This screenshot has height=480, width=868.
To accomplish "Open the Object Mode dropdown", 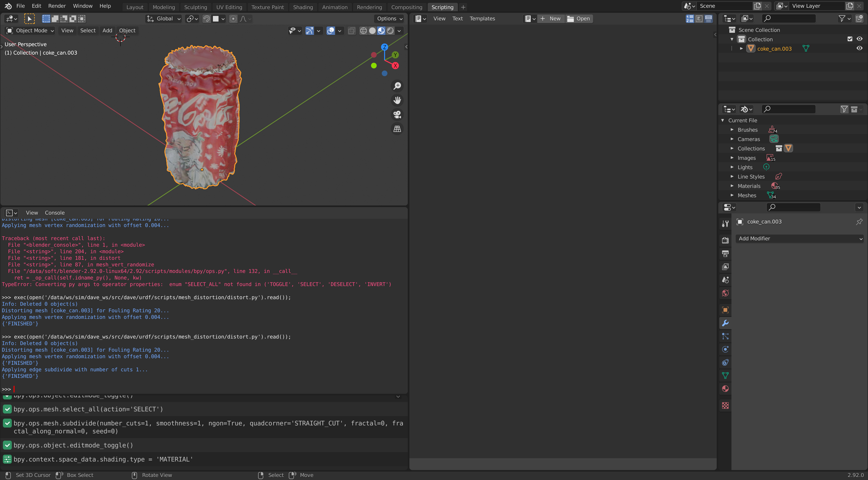I will click(x=30, y=31).
